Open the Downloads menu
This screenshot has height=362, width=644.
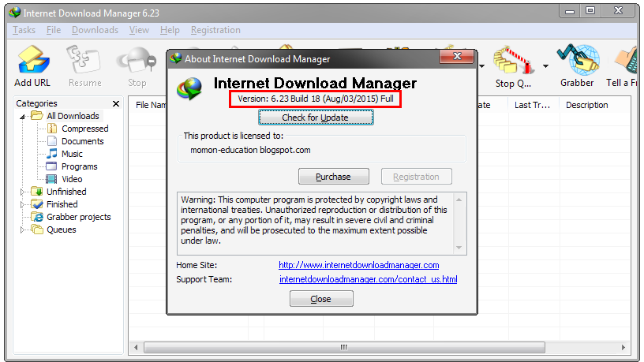point(95,30)
